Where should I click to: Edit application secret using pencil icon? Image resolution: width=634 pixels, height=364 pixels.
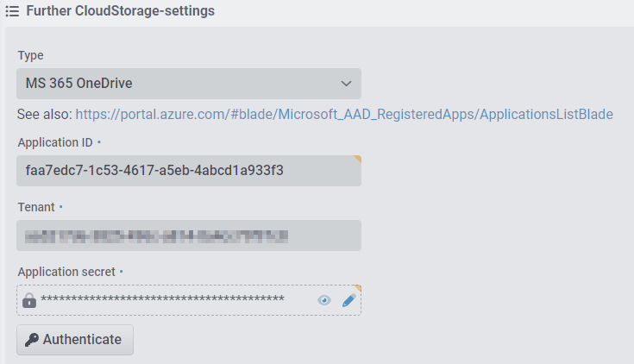pos(348,300)
